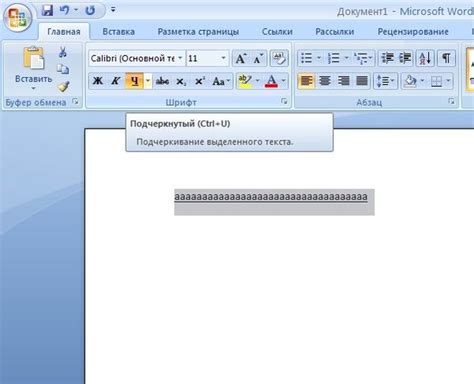Viewport: 474px width, 384px height.
Task: Open the Разметка страницы tab
Action: 198,32
